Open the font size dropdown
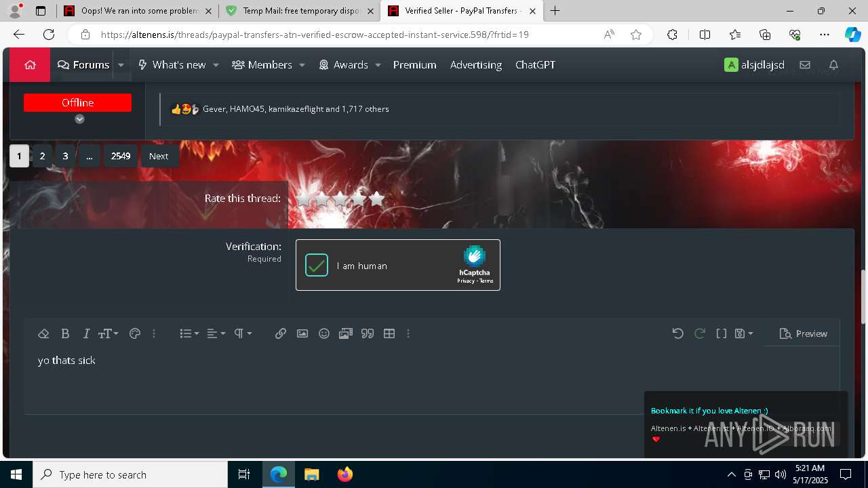The image size is (868, 488). tap(108, 333)
